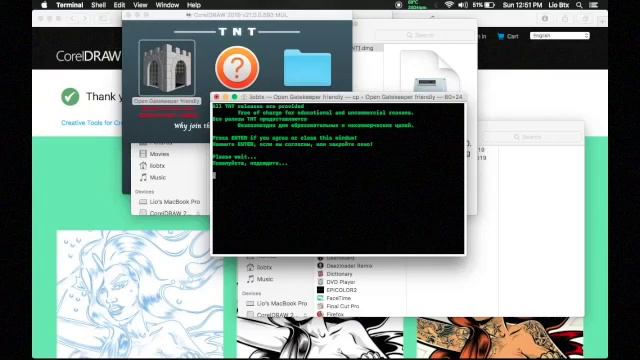Click the date and time in menu bar

[x=522, y=5]
